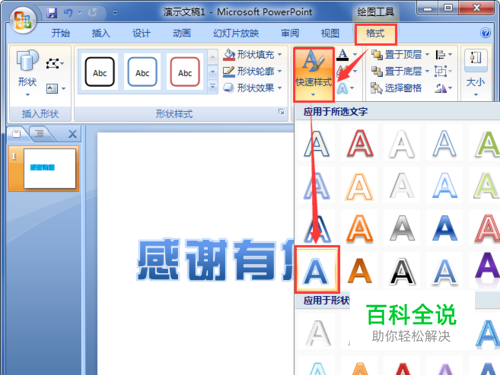Redo using the quick access toolbar
This screenshot has width=500, height=375.
[x=92, y=13]
